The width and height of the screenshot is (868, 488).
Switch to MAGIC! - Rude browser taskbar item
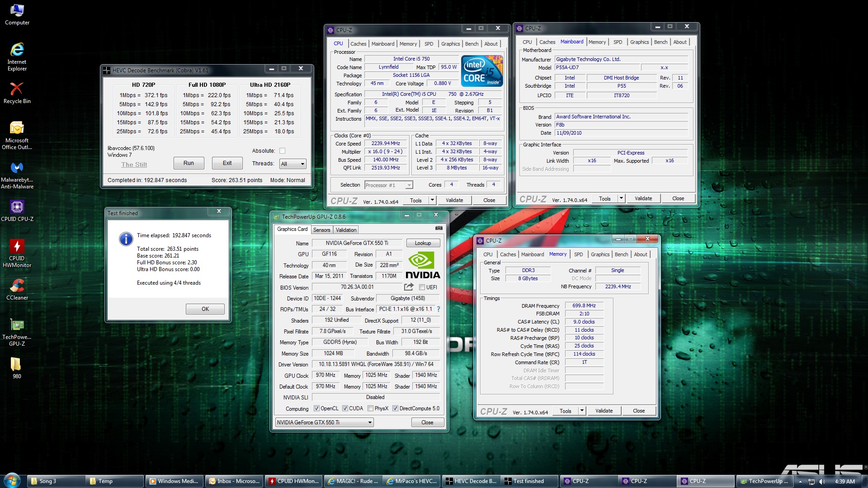coord(354,481)
